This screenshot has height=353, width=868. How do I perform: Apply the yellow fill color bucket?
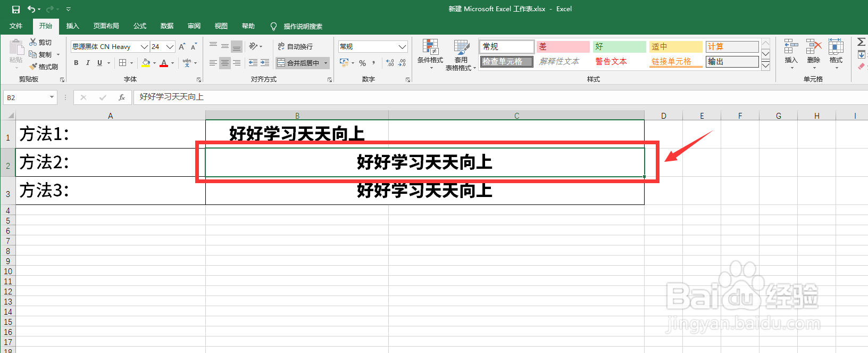[x=146, y=63]
